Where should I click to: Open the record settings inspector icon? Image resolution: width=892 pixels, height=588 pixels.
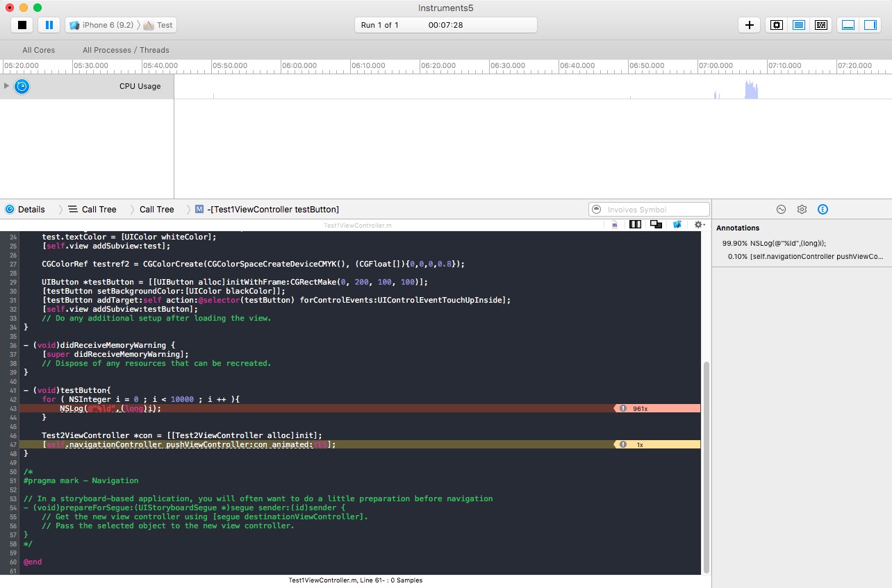[781, 210]
